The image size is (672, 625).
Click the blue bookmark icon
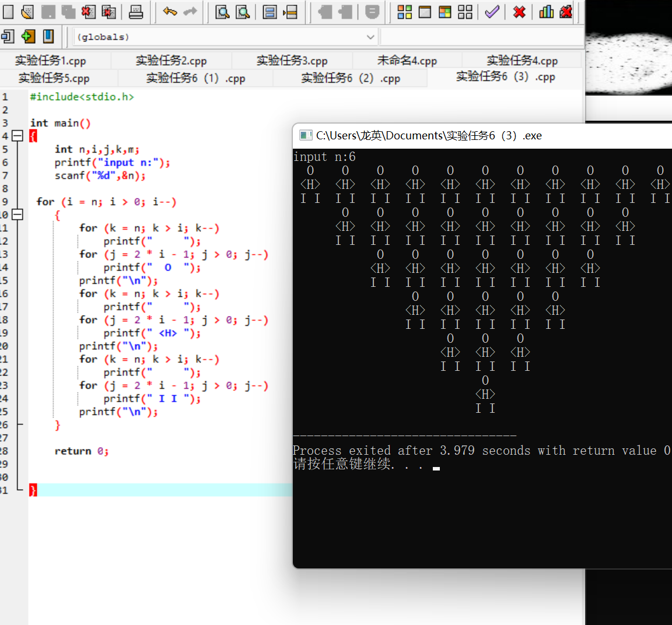pos(48,36)
